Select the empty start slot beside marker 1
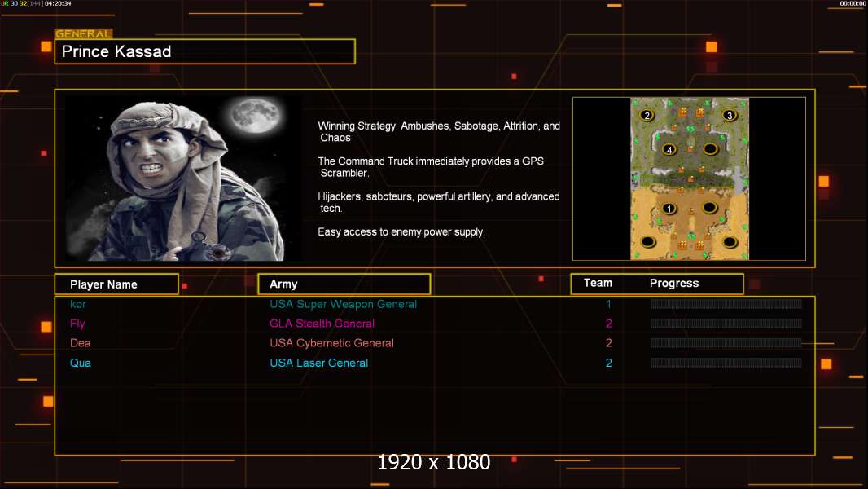868x489 pixels. (x=710, y=208)
